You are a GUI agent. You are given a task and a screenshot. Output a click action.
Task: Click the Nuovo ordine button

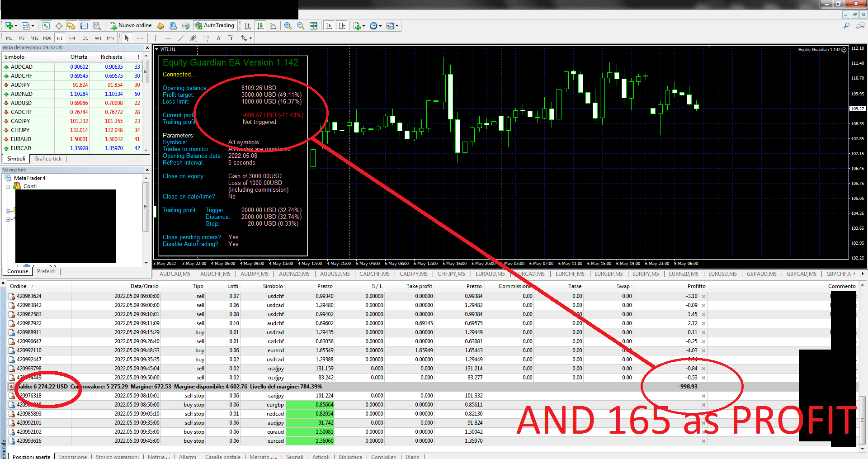131,26
